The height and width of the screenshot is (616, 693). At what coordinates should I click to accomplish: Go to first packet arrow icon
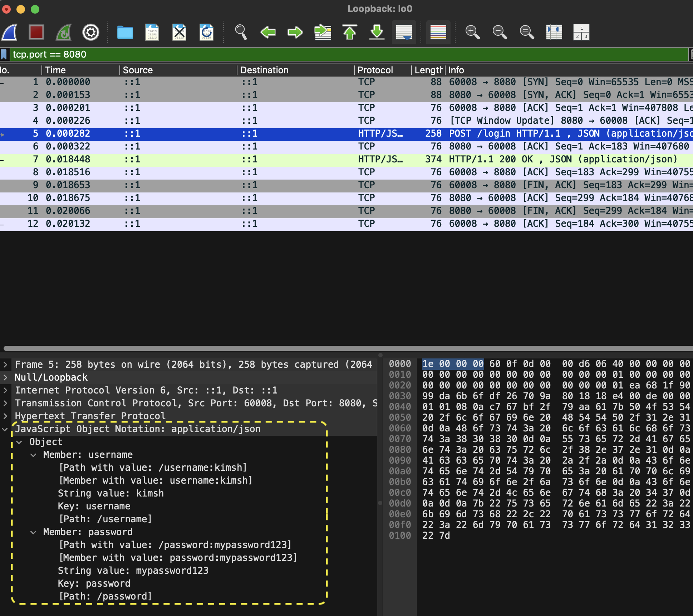[x=350, y=32]
